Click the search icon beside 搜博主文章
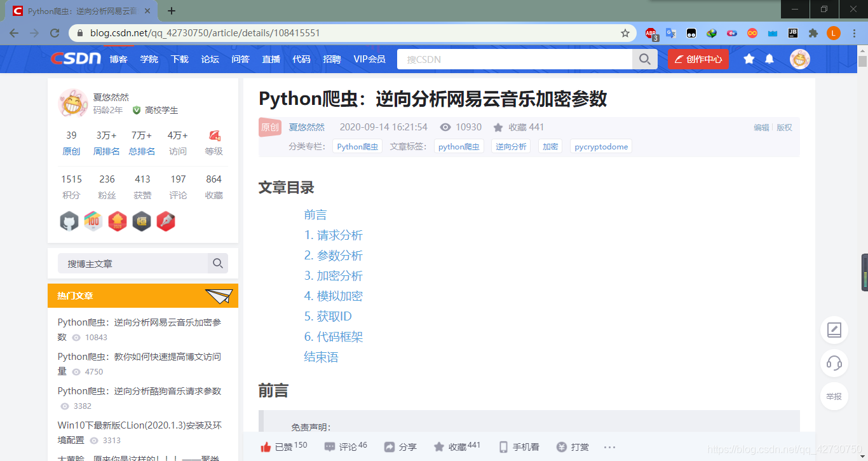 (x=218, y=263)
